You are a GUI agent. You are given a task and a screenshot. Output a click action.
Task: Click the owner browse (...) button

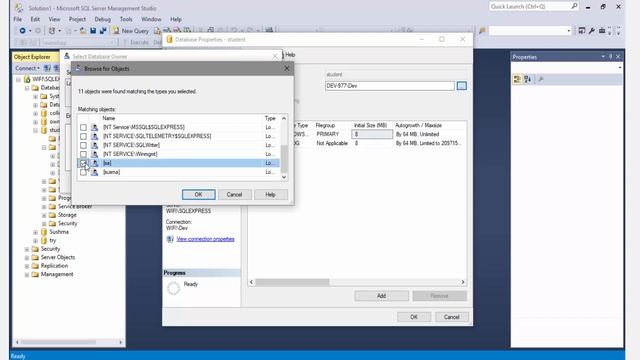click(462, 86)
